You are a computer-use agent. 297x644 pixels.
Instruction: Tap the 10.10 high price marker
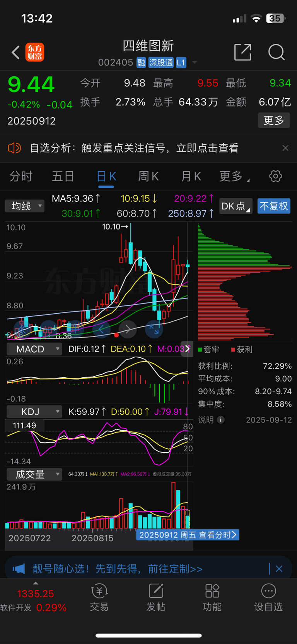point(115,227)
